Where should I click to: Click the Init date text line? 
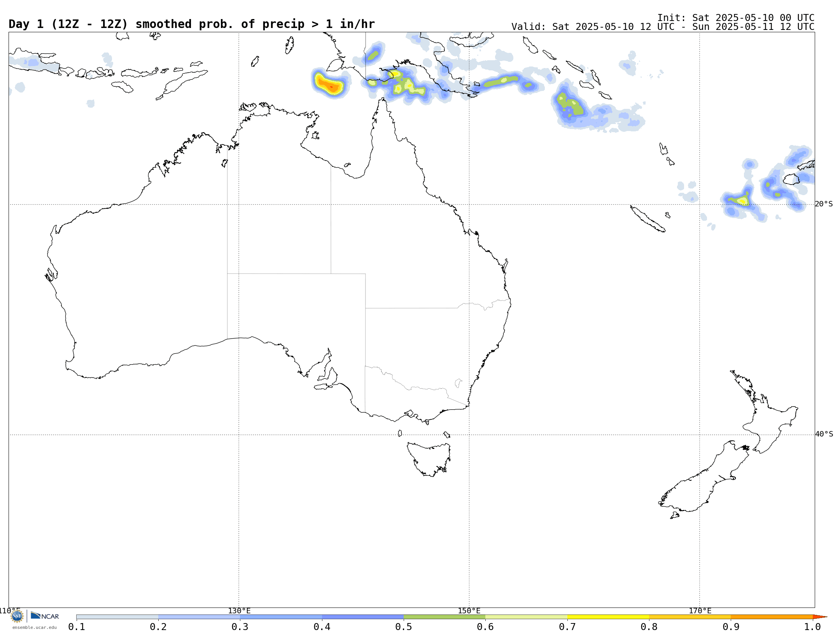coord(736,18)
